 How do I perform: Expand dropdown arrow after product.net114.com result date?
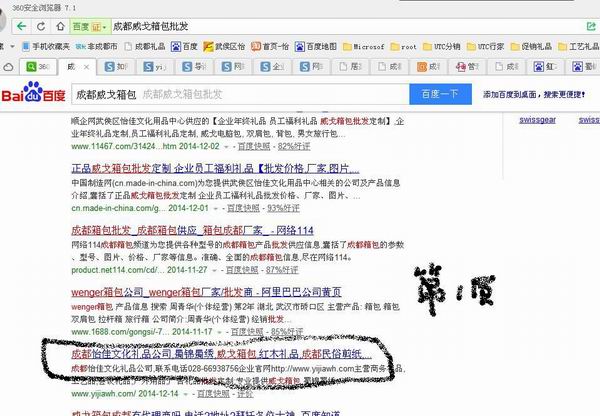214,270
